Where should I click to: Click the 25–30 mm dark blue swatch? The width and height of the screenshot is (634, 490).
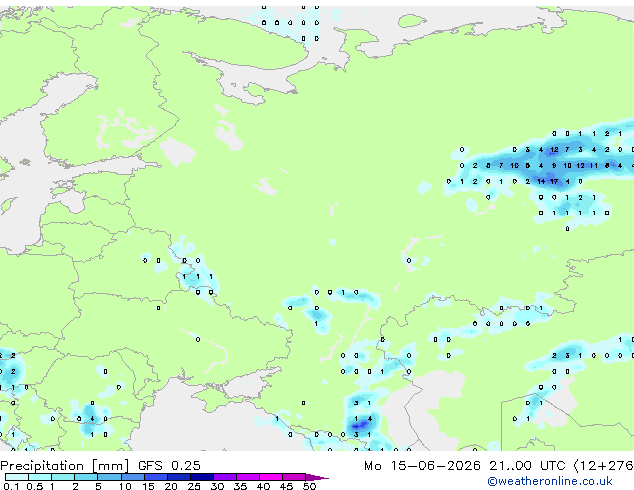coord(202,477)
